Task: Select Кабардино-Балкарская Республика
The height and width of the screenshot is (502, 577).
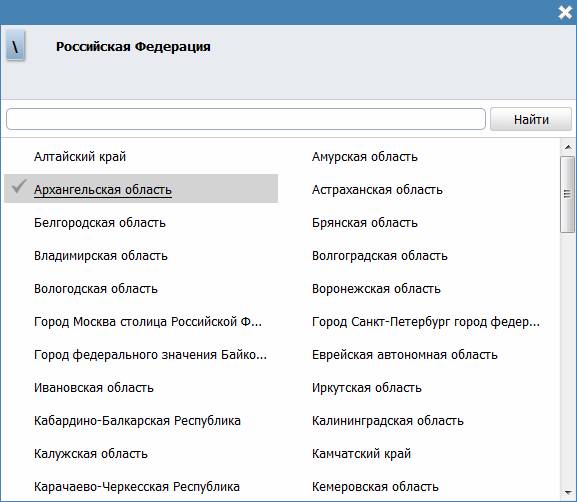Action: (137, 421)
